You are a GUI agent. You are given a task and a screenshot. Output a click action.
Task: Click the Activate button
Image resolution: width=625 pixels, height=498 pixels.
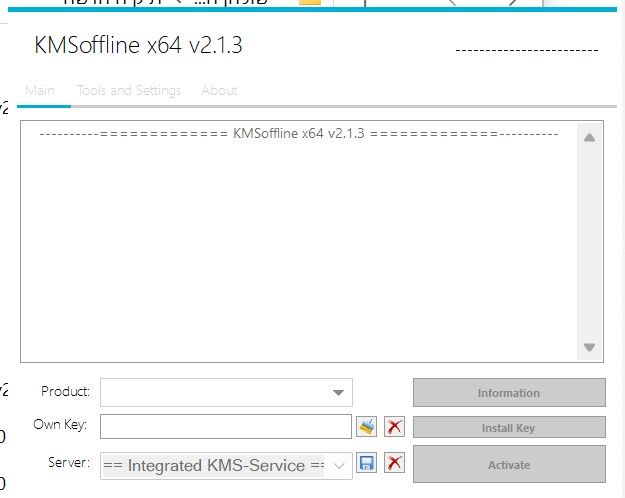coord(509,464)
